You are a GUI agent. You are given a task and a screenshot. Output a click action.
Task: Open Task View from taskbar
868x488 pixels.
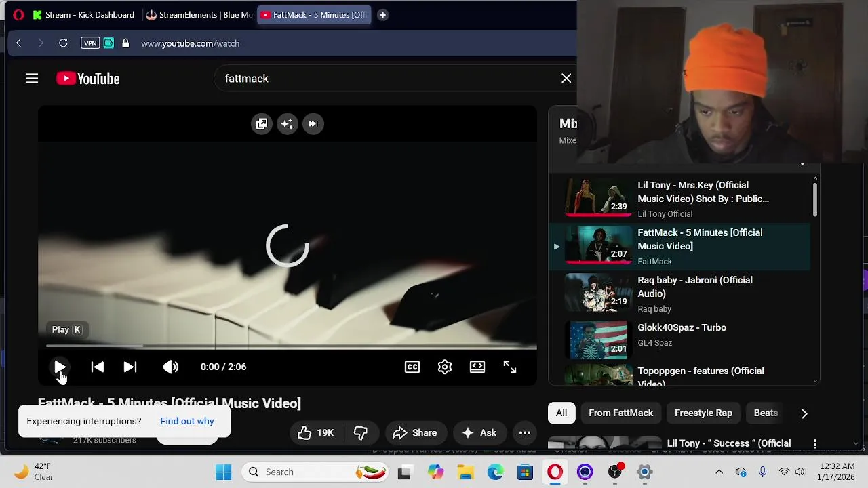(x=404, y=472)
